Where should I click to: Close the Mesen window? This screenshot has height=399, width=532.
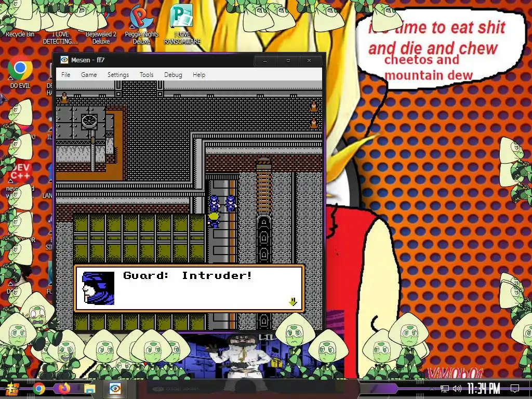[309, 60]
